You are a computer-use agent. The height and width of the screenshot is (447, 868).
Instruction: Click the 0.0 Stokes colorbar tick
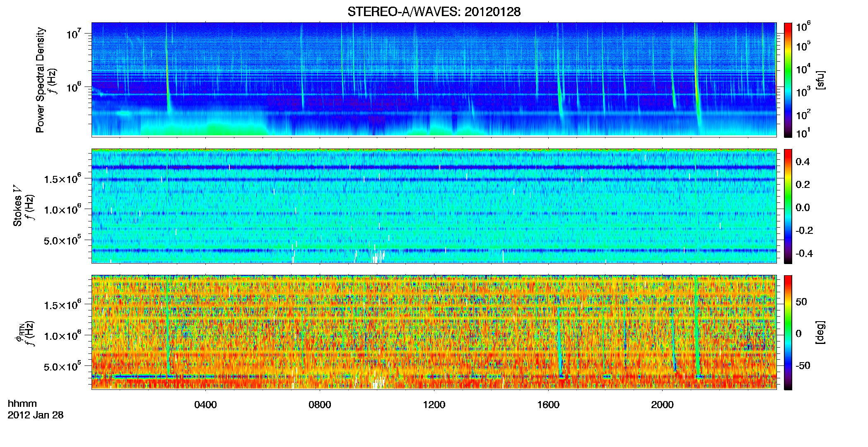pyautogui.click(x=803, y=207)
